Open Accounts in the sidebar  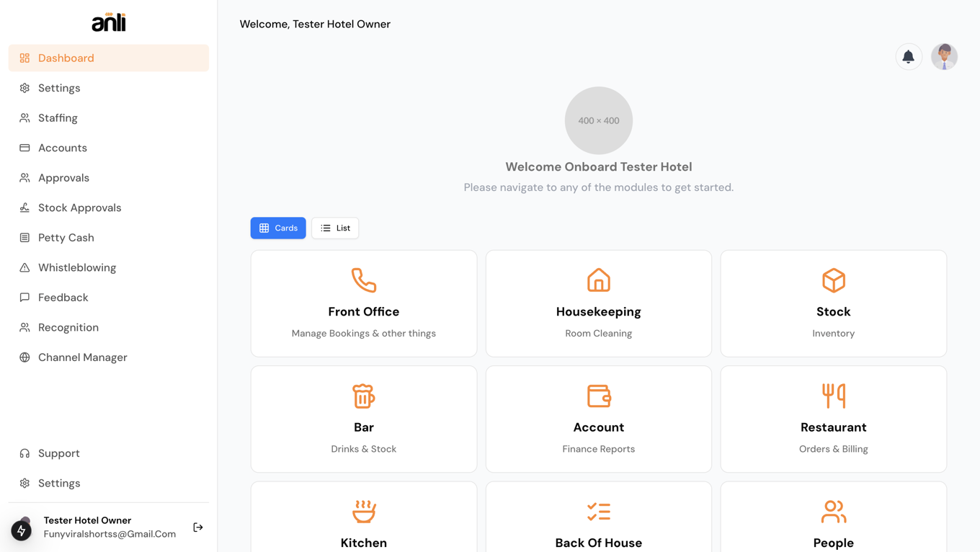pos(109,148)
